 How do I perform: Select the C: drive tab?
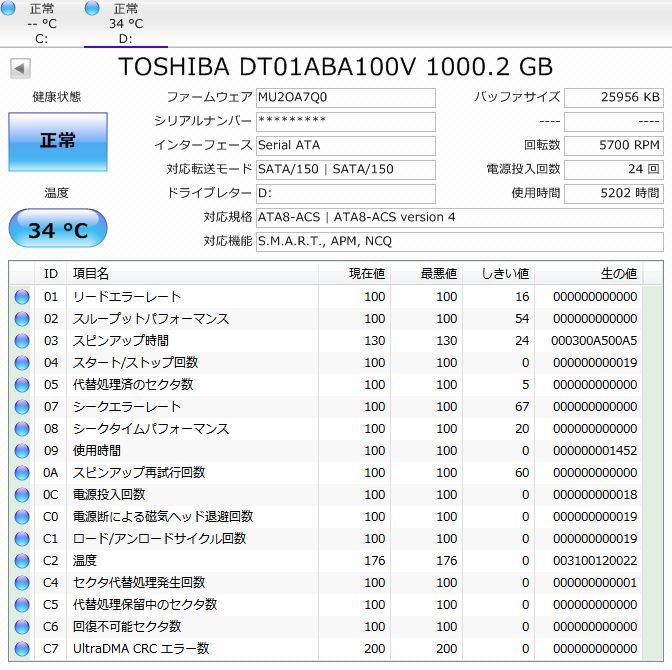tap(41, 23)
